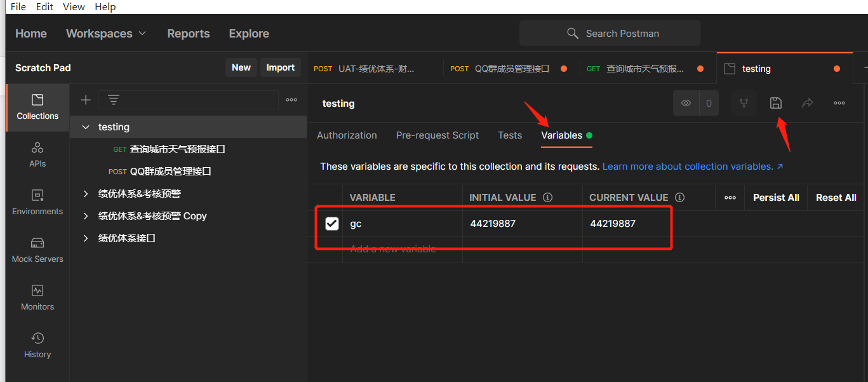Open the sidebar three-dot options menu
Viewport: 868px width, 382px height.
pos(291,100)
